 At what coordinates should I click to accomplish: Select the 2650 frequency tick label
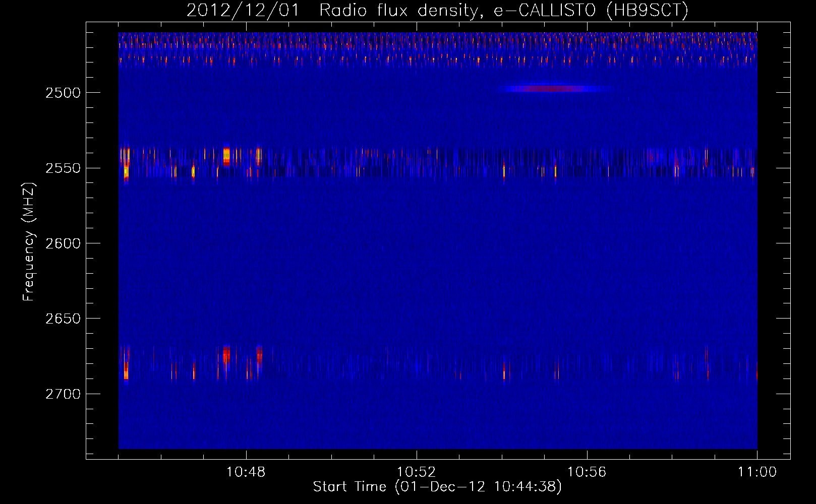63,319
